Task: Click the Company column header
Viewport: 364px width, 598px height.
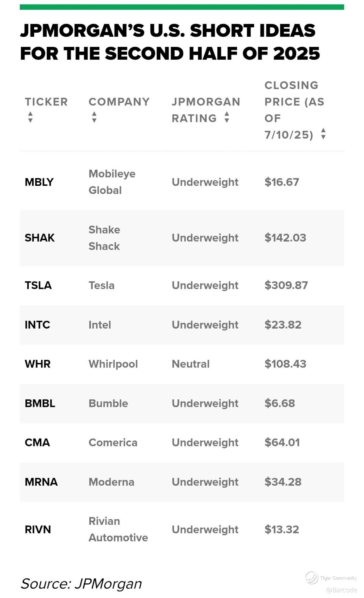Action: (119, 102)
